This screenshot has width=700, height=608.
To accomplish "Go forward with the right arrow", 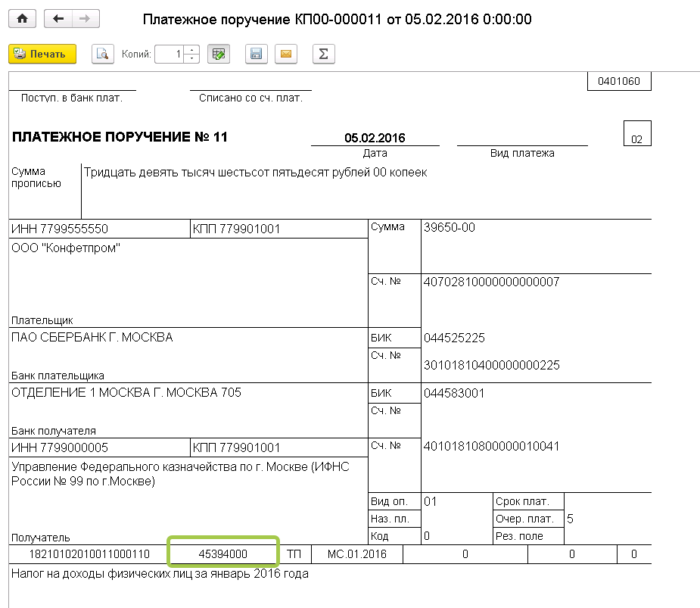I will 84,19.
